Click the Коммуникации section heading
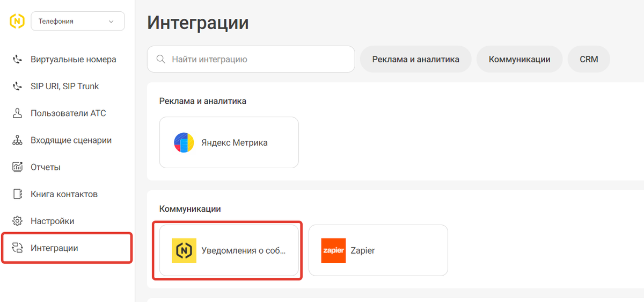The height and width of the screenshot is (302, 644). [190, 208]
